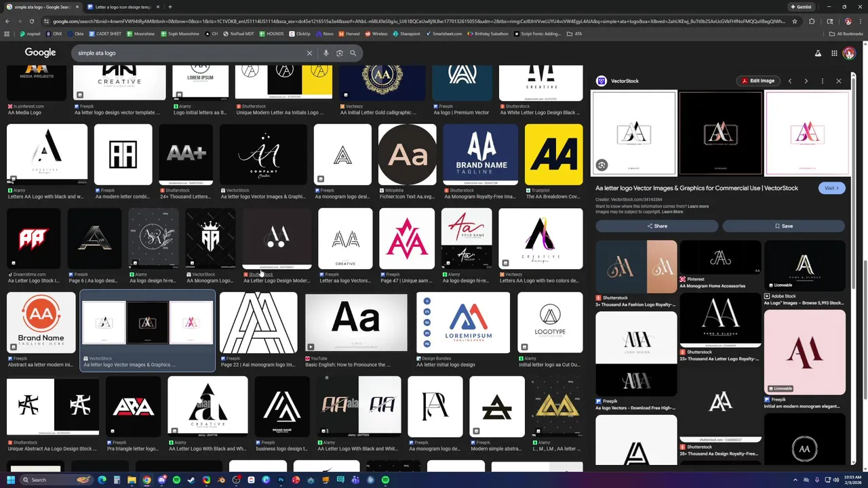Select the yellow AA Trustpilot logo thumbnail
The image size is (868, 488).
tap(553, 155)
